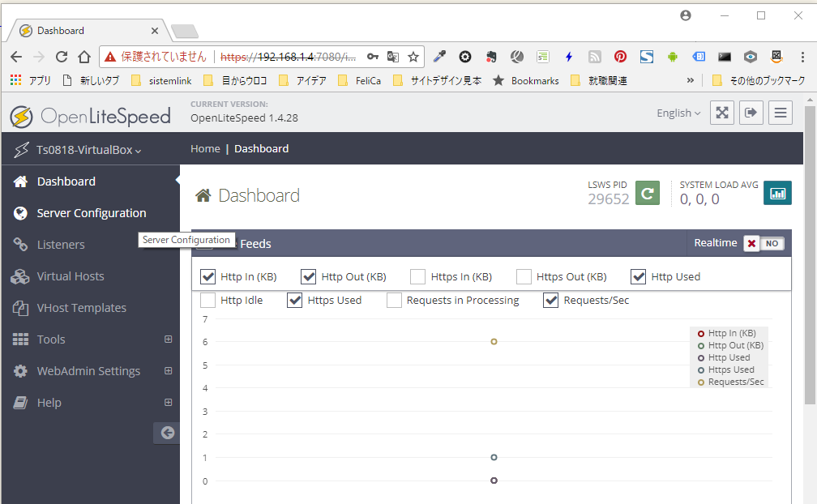The height and width of the screenshot is (504, 817).
Task: Click the green graceful restart icon
Action: (x=648, y=193)
